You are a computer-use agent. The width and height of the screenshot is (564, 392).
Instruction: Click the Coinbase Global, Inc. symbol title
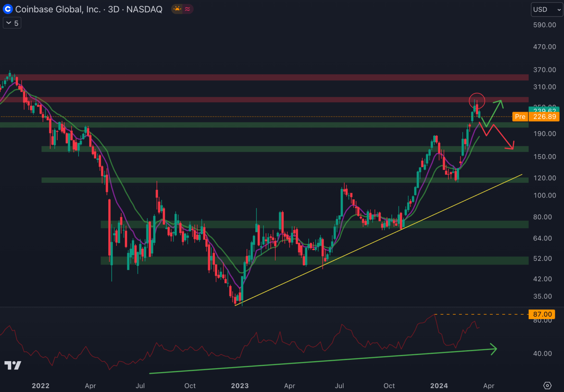[58, 9]
